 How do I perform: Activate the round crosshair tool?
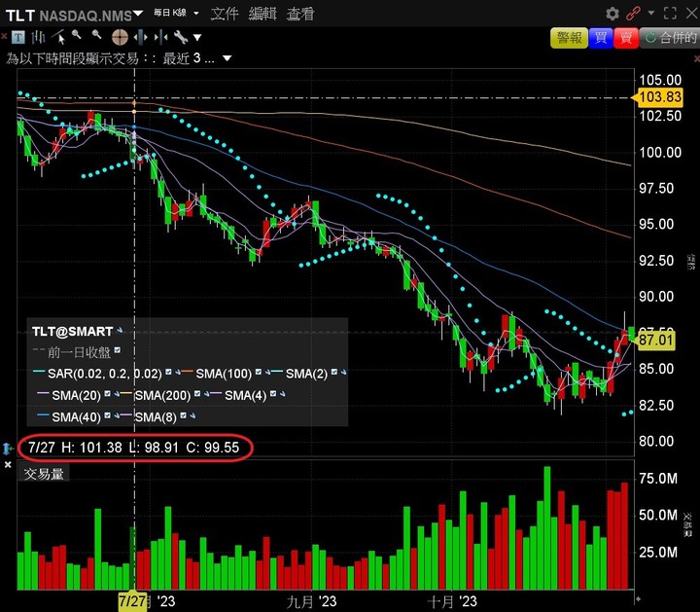(x=120, y=38)
